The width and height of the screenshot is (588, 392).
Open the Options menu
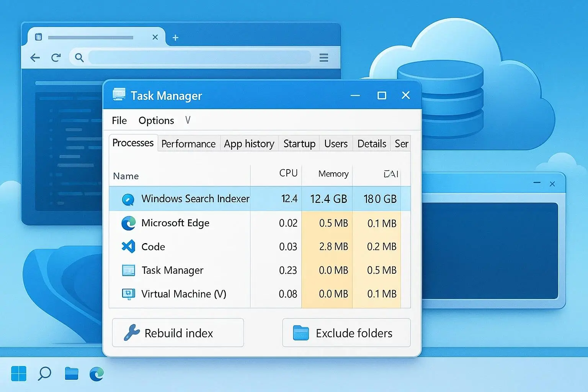click(156, 121)
